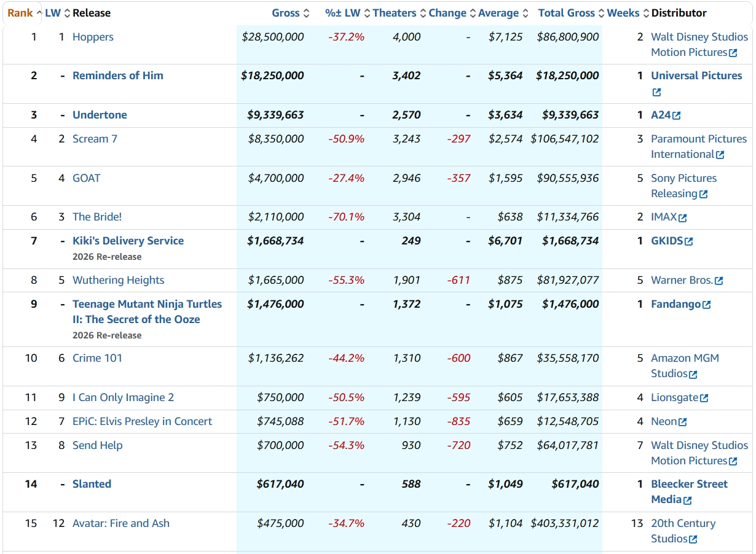Click external link icon beside Neon

[682, 422]
